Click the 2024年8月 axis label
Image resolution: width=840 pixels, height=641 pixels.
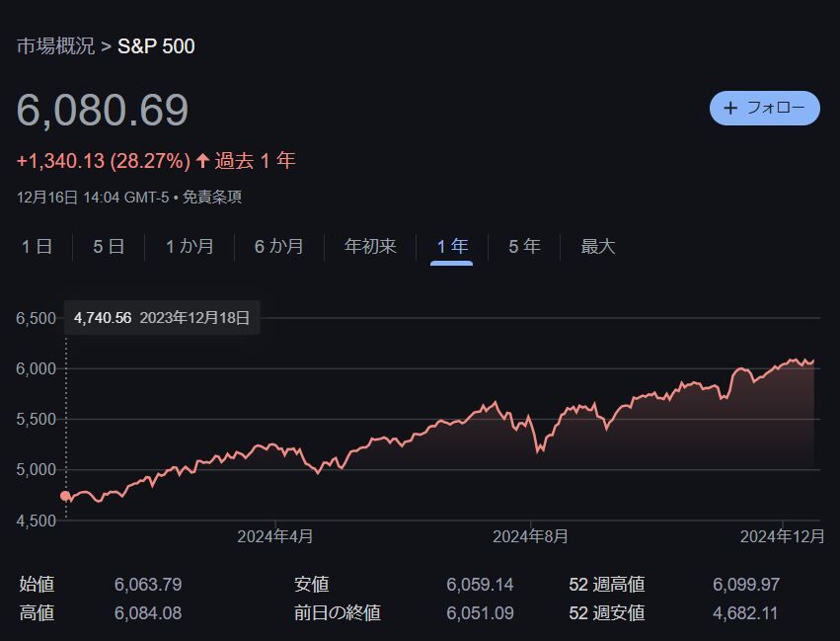click(530, 536)
